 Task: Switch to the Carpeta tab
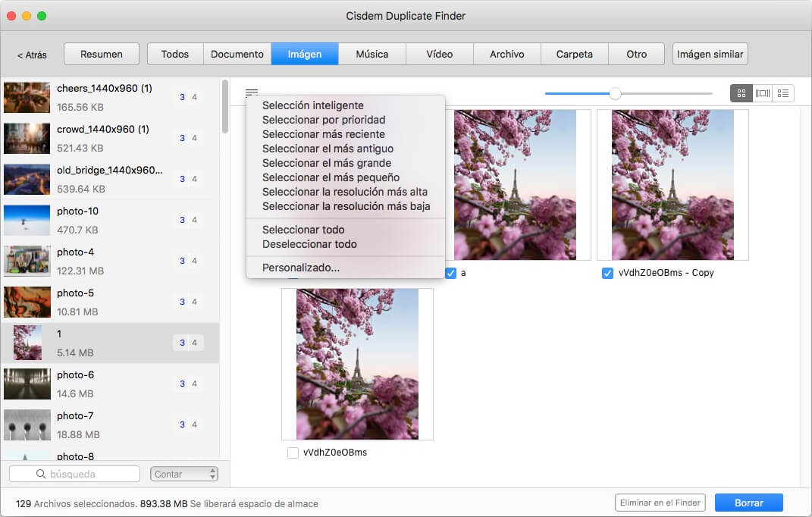[x=574, y=54]
